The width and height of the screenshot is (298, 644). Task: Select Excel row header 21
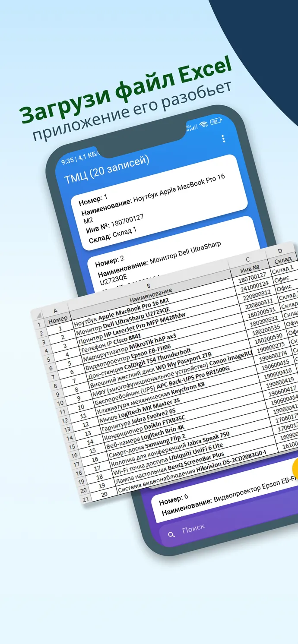(85, 499)
